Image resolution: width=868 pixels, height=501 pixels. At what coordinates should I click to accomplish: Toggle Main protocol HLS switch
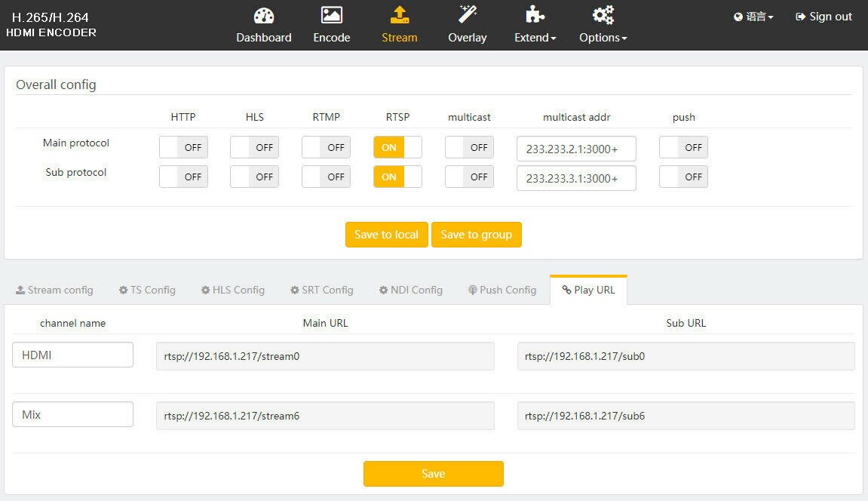[x=255, y=147]
